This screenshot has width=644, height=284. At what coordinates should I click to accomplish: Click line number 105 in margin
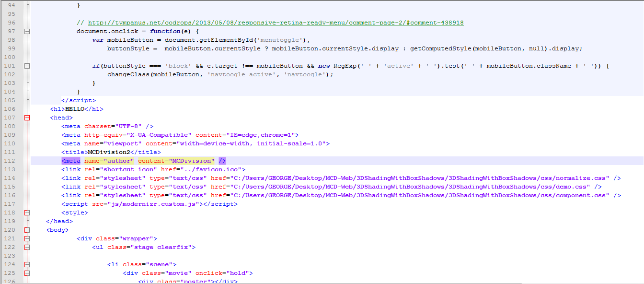point(10,100)
